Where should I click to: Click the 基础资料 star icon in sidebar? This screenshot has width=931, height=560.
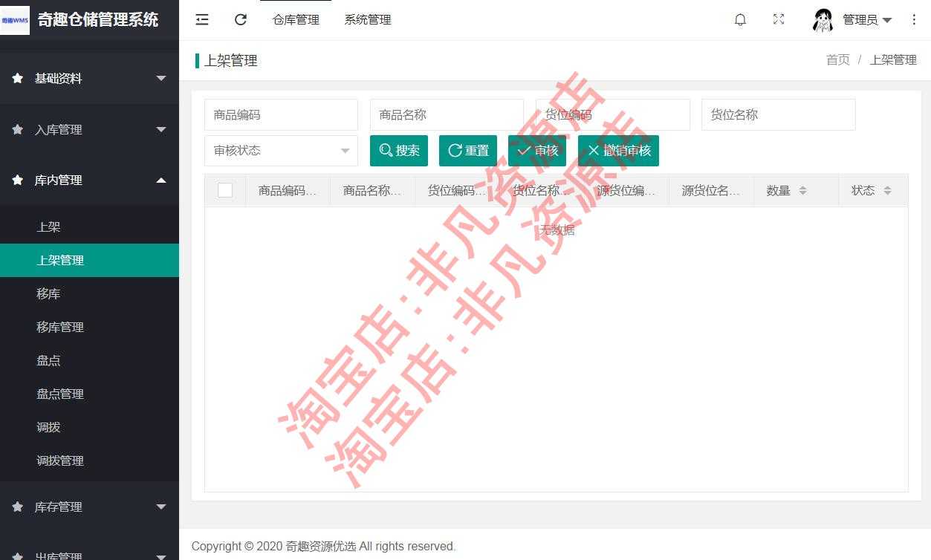click(16, 78)
